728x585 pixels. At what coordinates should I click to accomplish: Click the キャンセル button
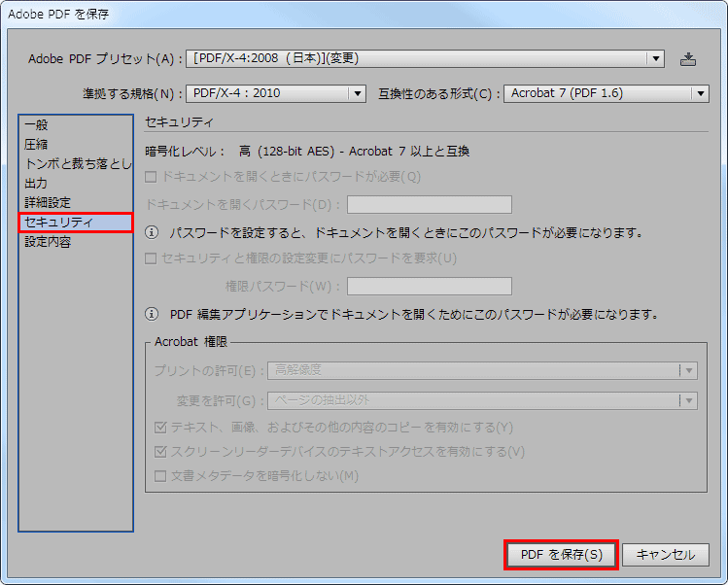coord(666,555)
